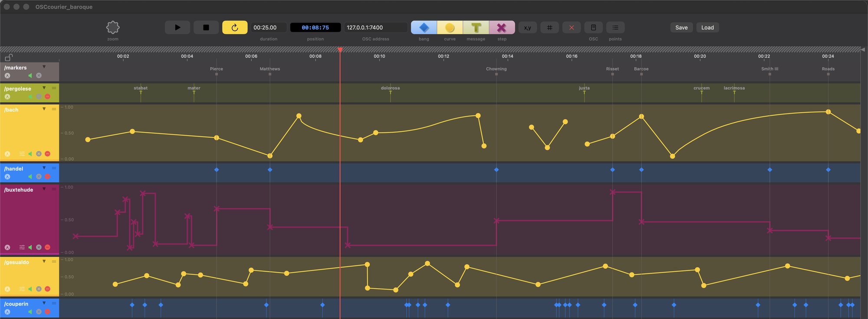Start playback with the play button
This screenshot has height=319, width=868.
[177, 27]
